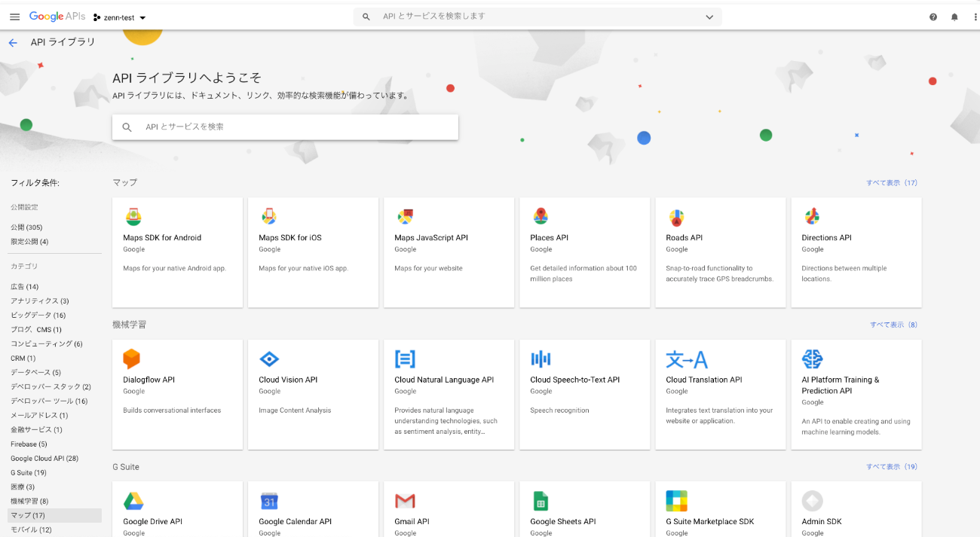Open the Cloud Natural Language API icon
980x537 pixels.
405,359
